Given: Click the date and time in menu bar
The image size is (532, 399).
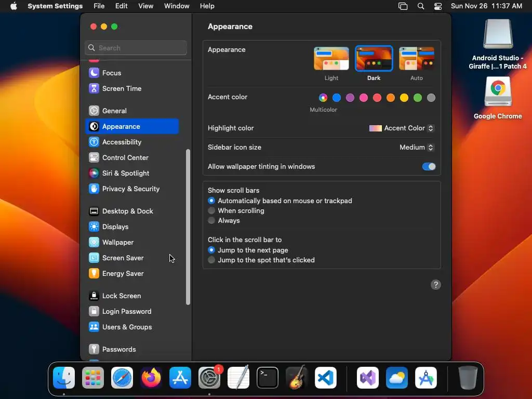Looking at the screenshot, I should (x=486, y=6).
